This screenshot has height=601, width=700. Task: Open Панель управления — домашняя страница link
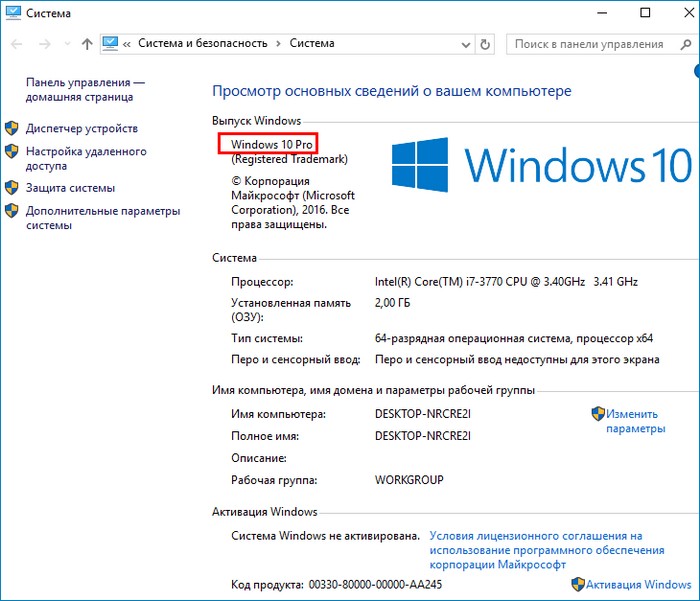(x=86, y=90)
